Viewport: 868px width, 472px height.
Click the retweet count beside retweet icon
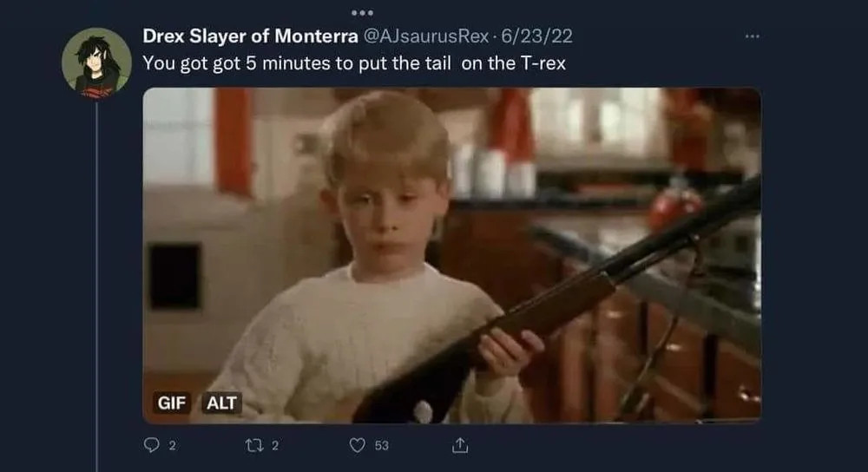(275, 445)
